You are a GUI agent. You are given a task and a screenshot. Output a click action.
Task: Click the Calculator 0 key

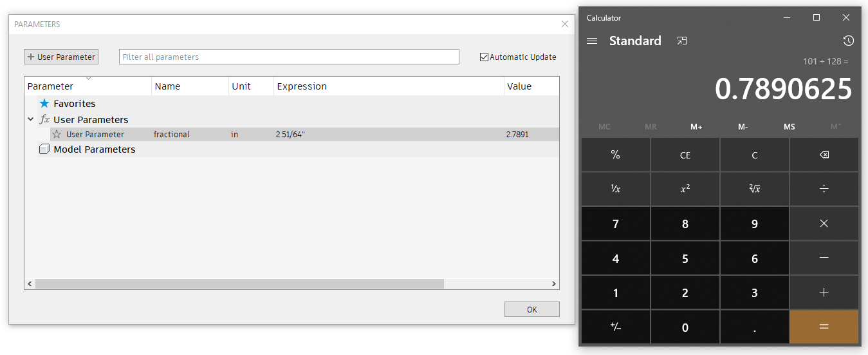coord(685,327)
